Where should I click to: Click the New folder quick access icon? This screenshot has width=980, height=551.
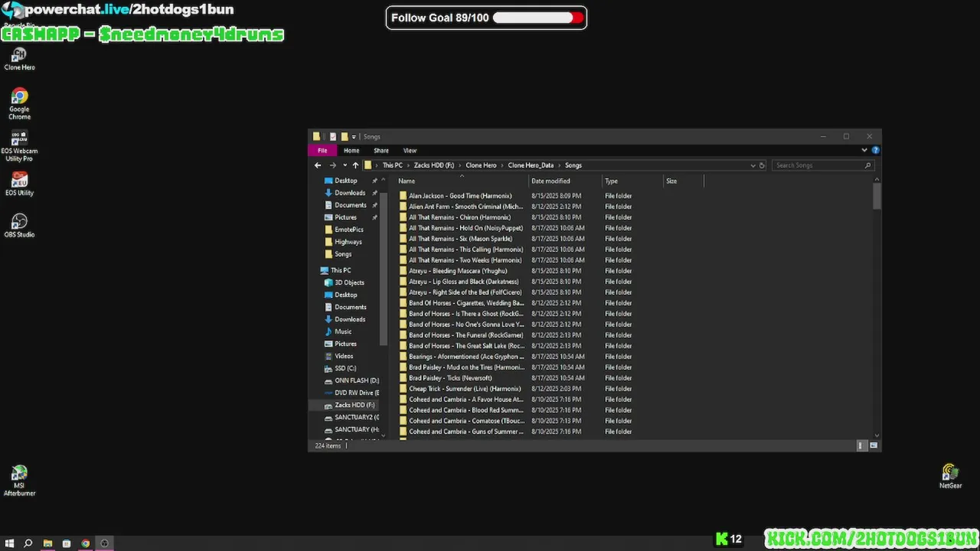pos(345,137)
